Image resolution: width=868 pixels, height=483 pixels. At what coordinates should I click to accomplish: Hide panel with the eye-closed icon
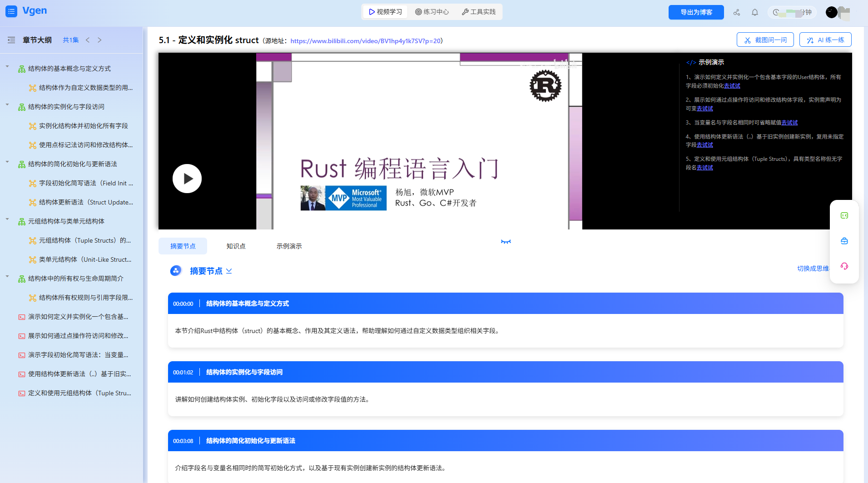(x=506, y=242)
